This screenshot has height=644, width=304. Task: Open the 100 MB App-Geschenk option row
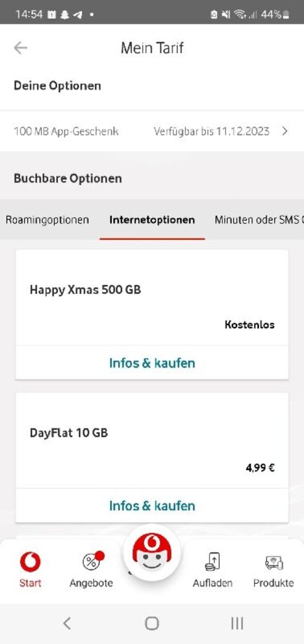click(152, 131)
